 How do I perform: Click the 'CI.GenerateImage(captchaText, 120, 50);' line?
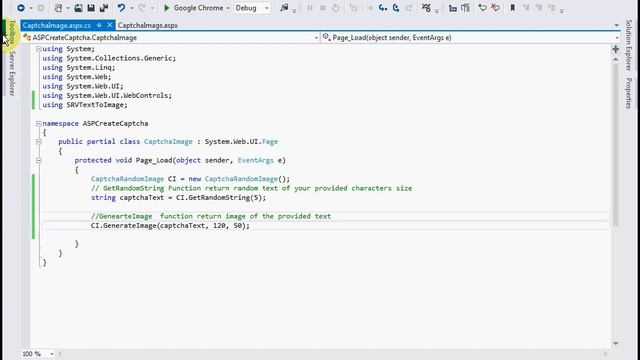[170, 226]
